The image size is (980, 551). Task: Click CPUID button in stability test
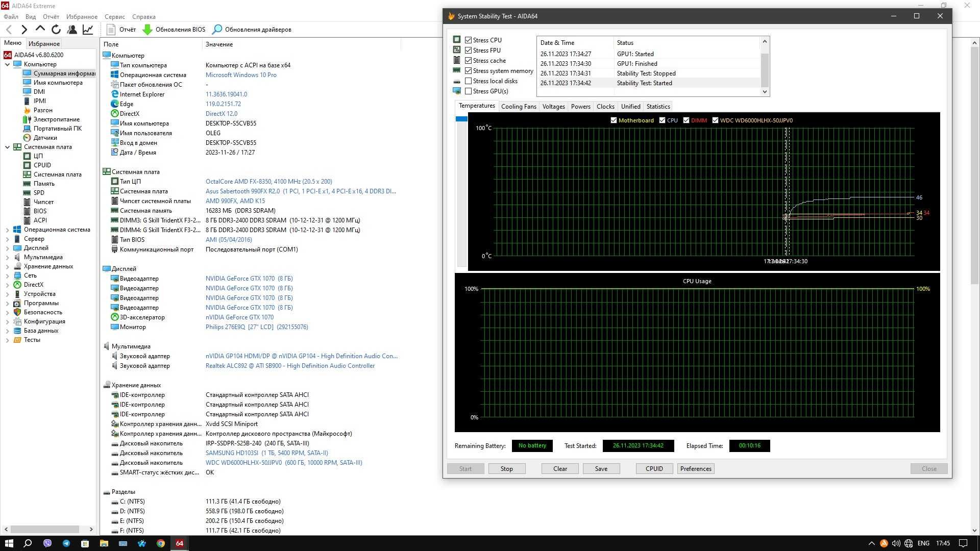(x=654, y=468)
